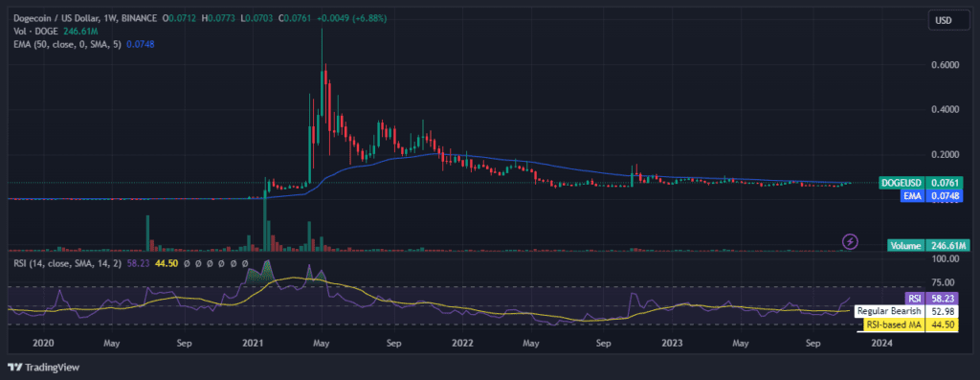The width and height of the screenshot is (980, 380).
Task: Select the EMA (50, close, 0, SMA, 5) legend
Action: 68,44
